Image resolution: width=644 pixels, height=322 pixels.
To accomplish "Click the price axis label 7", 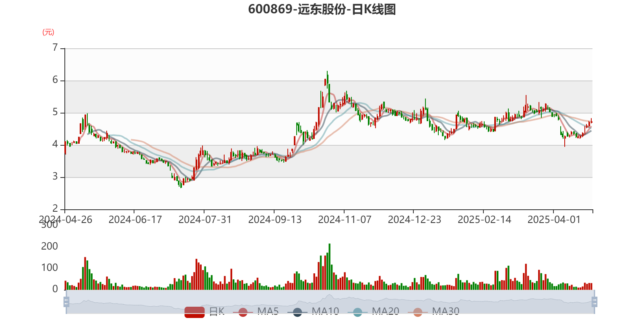I will point(55,47).
